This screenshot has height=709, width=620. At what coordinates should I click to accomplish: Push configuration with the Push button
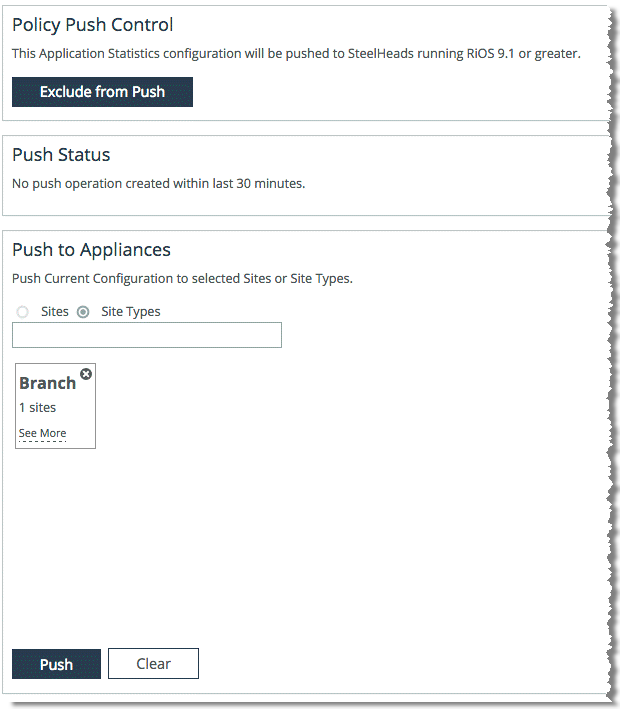click(x=57, y=664)
